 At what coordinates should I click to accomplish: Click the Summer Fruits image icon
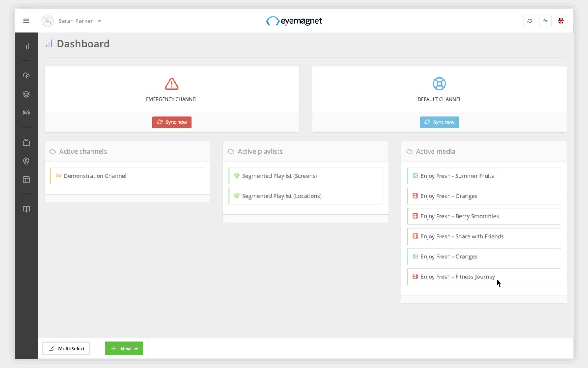point(415,176)
